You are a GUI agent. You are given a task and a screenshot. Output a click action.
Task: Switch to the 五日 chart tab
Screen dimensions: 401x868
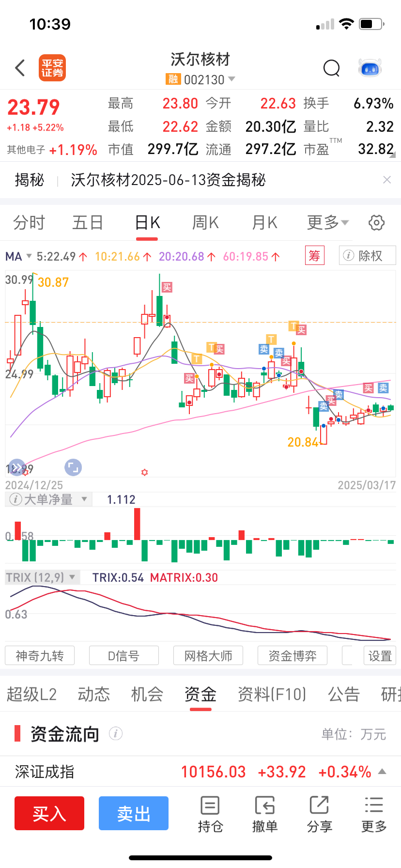88,223
